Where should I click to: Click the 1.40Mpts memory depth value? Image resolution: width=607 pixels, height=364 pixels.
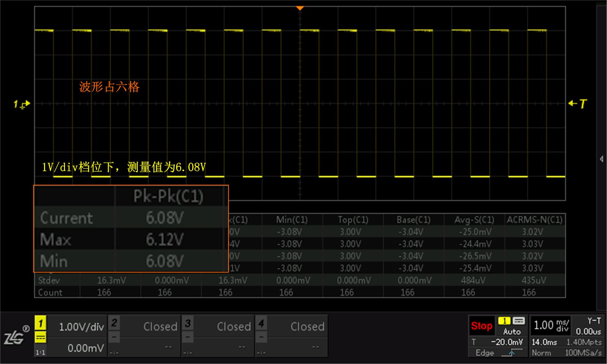584,342
